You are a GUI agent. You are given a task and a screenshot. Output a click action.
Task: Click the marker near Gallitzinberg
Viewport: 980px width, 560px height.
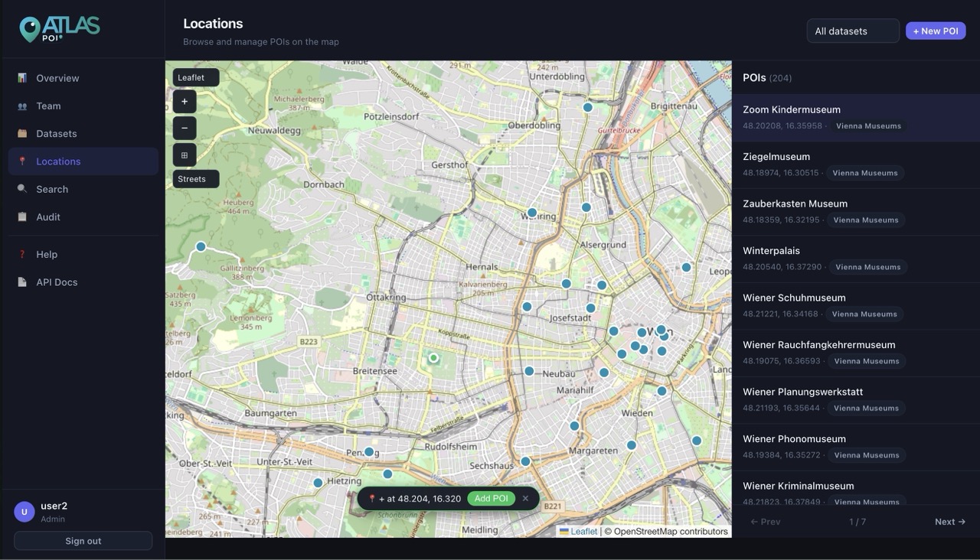pos(201,246)
